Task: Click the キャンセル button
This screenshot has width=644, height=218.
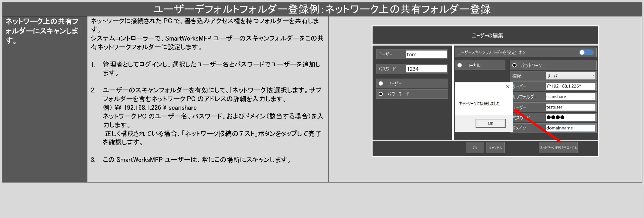Action: point(495,148)
